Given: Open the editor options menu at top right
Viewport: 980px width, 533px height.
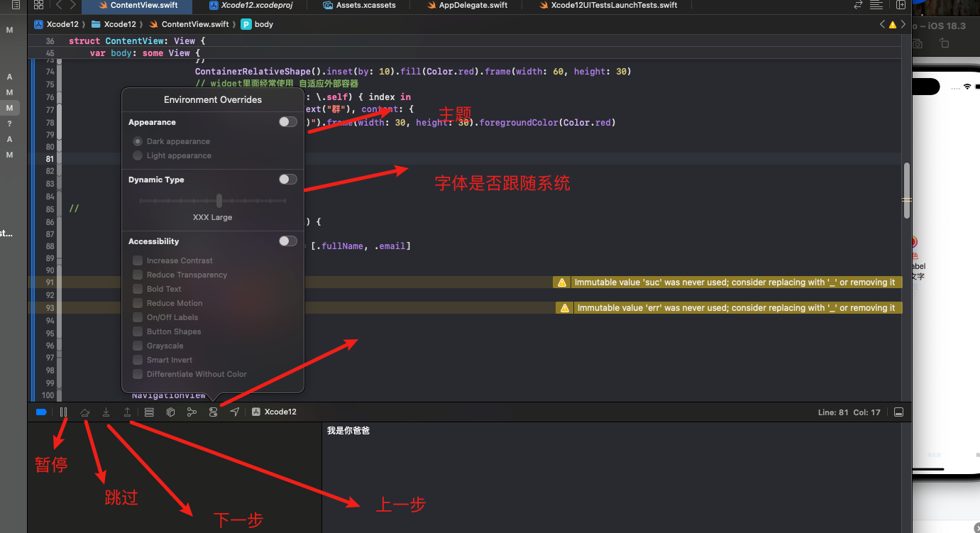Looking at the screenshot, I should [876, 5].
